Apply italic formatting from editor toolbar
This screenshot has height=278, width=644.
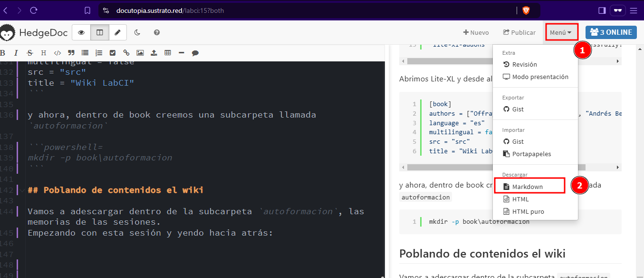click(x=16, y=53)
